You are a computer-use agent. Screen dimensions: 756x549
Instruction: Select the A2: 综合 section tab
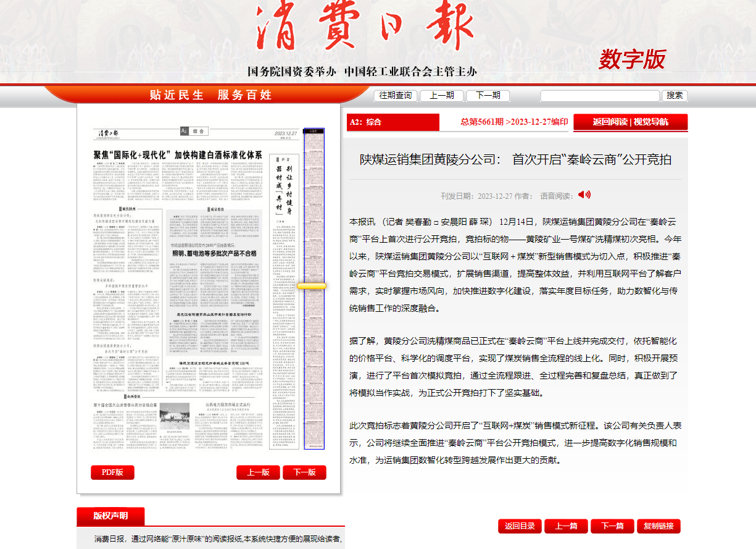coord(393,122)
